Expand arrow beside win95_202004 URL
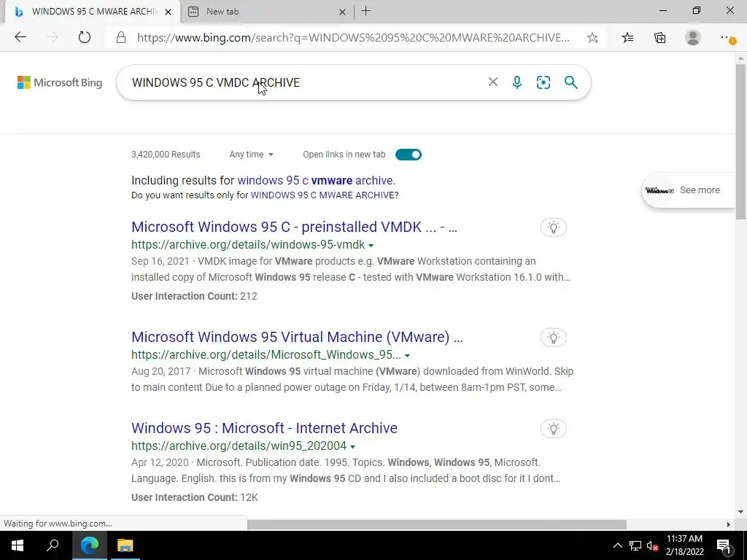The height and width of the screenshot is (560, 747). 352,447
